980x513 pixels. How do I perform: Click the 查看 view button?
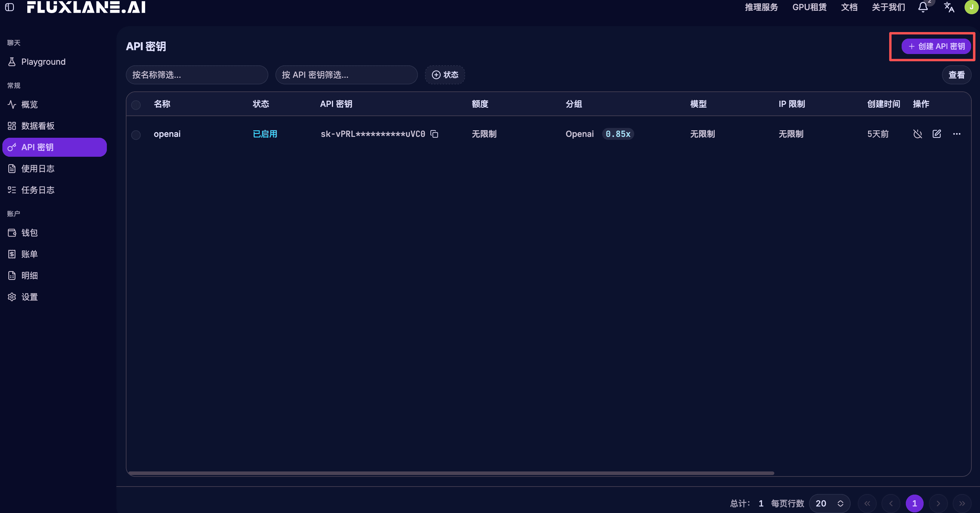957,75
